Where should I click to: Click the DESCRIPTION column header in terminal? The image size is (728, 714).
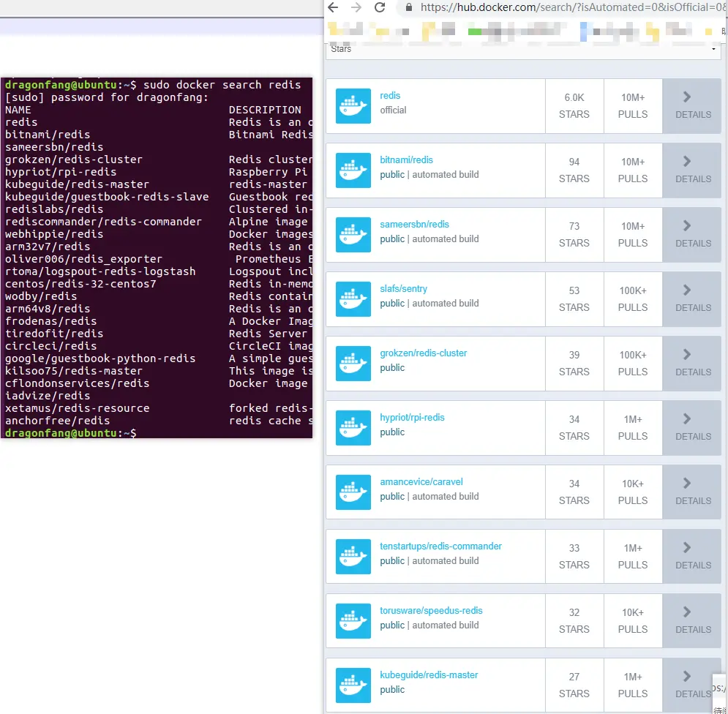(265, 110)
